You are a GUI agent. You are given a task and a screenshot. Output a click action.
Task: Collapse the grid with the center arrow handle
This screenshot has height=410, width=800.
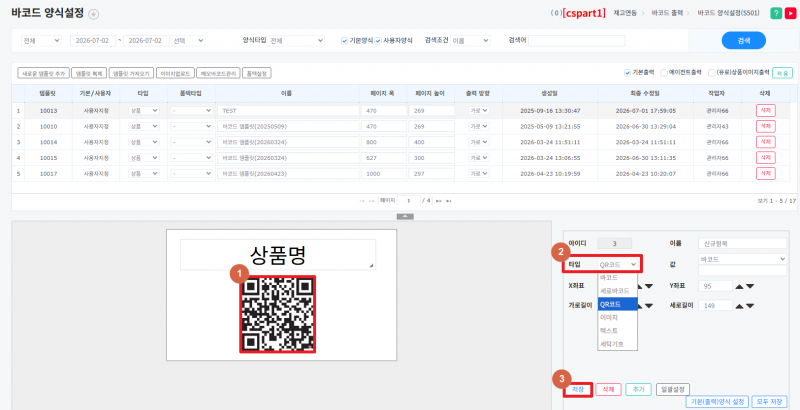(405, 216)
